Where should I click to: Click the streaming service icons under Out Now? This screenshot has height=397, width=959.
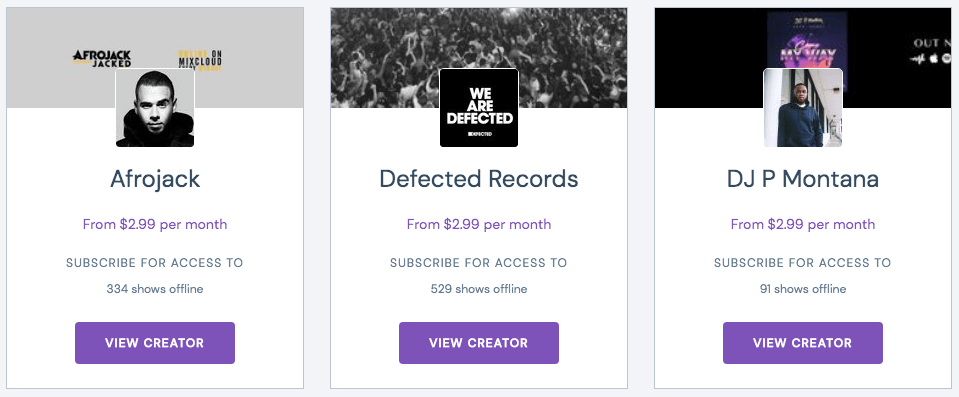pyautogui.click(x=933, y=59)
